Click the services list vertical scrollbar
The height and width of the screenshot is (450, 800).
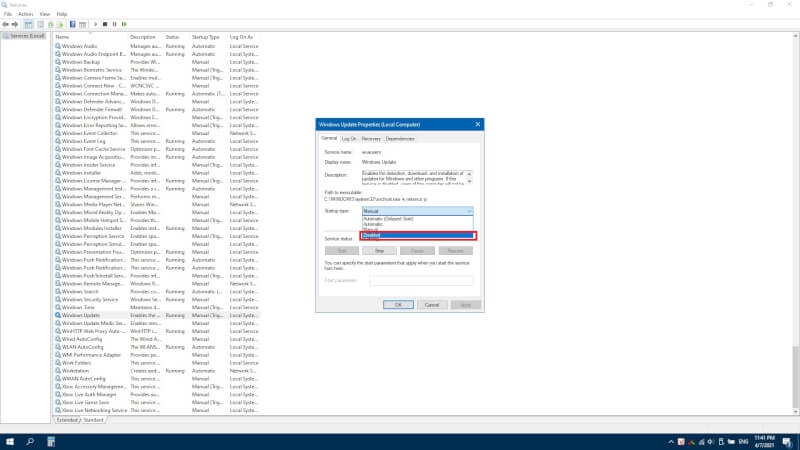click(795, 377)
